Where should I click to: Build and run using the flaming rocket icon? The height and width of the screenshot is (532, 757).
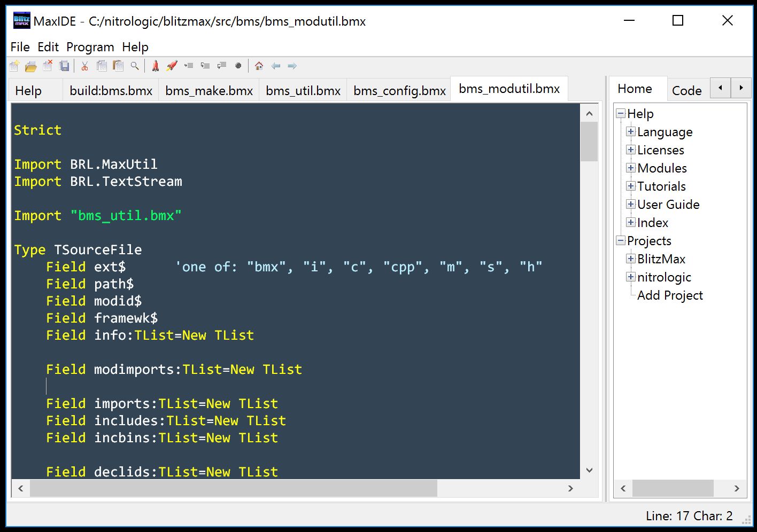(x=172, y=65)
